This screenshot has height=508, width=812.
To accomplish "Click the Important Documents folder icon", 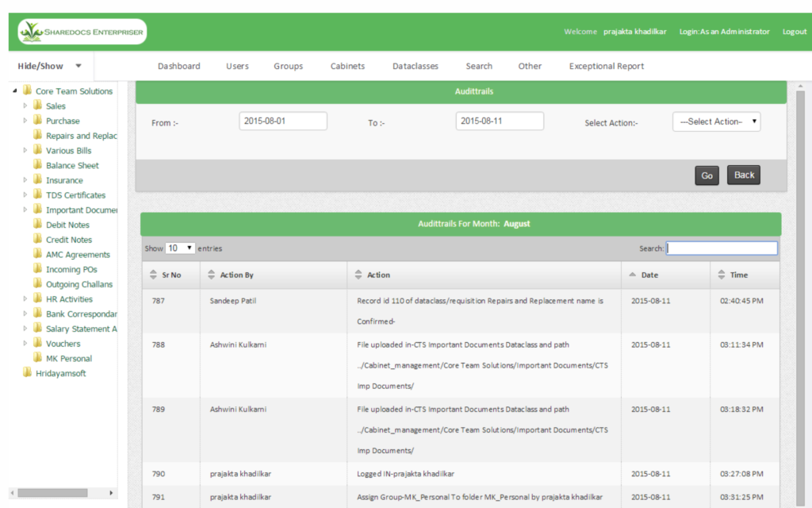I will 38,210.
